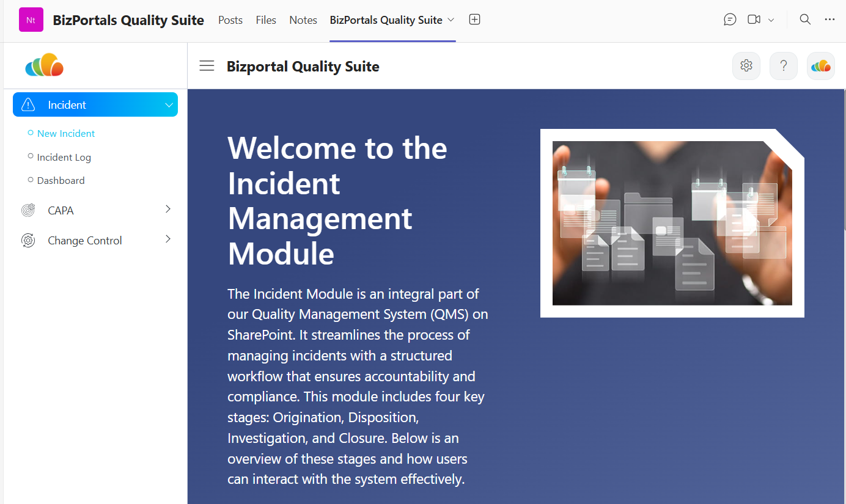Open the Posts tab
This screenshot has width=846, height=504.
pos(230,20)
